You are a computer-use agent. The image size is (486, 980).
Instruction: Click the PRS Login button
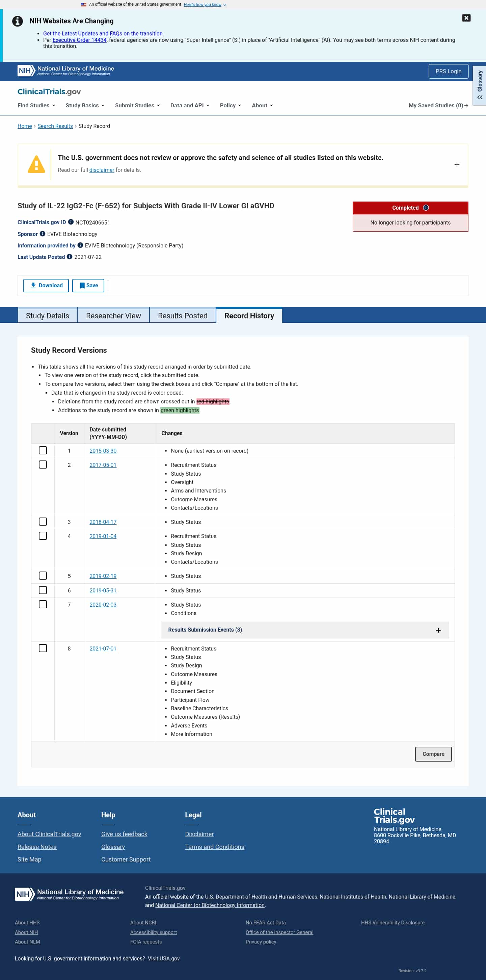tap(448, 71)
